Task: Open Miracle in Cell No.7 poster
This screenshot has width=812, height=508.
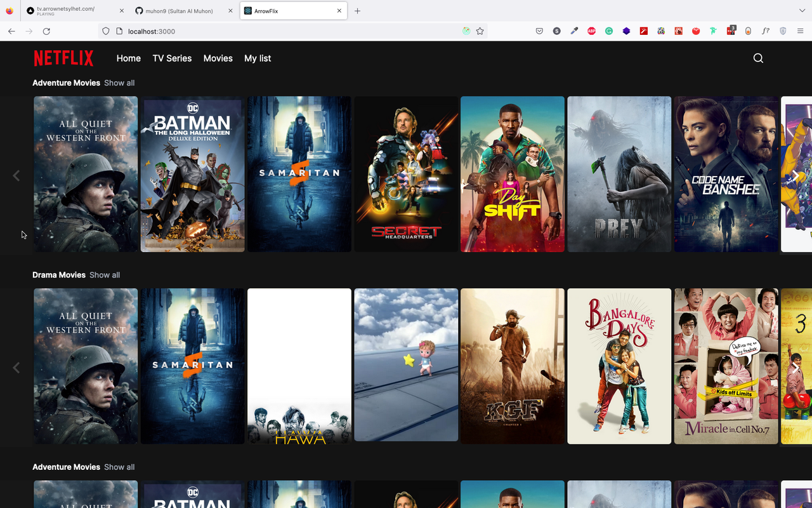Action: 726,366
